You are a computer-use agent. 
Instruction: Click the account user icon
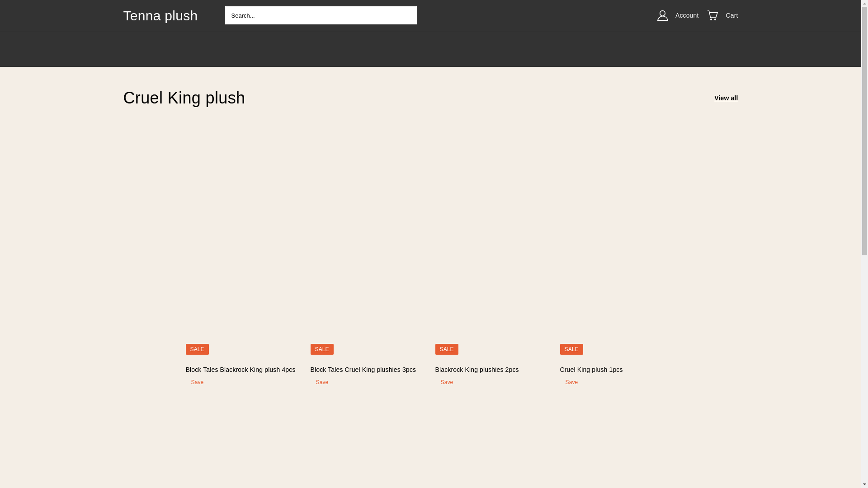[662, 15]
